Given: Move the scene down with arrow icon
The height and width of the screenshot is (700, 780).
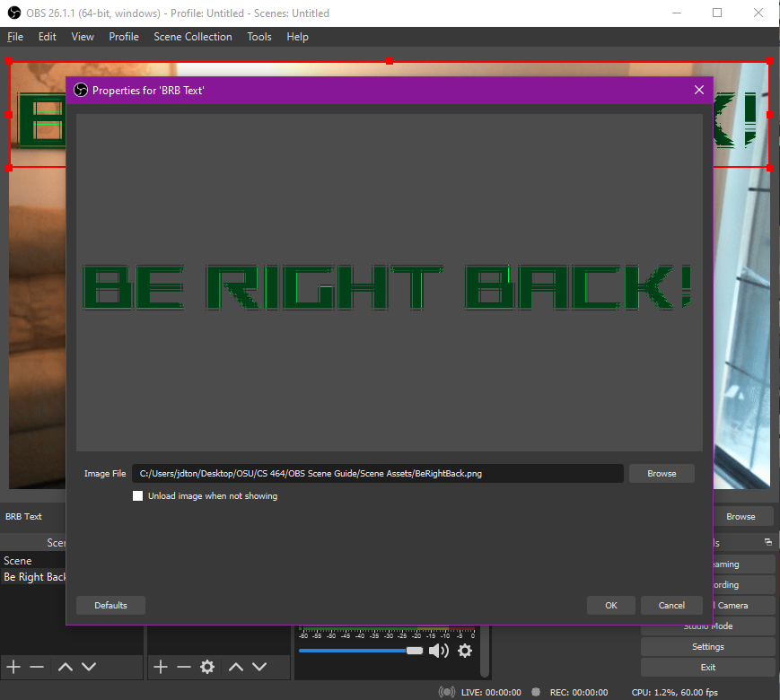Looking at the screenshot, I should pos(89,667).
